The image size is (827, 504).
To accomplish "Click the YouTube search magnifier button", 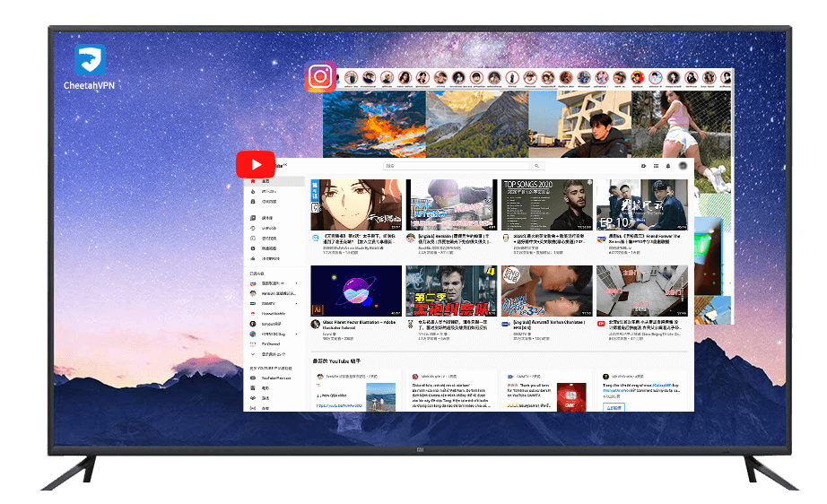I will pos(537,166).
